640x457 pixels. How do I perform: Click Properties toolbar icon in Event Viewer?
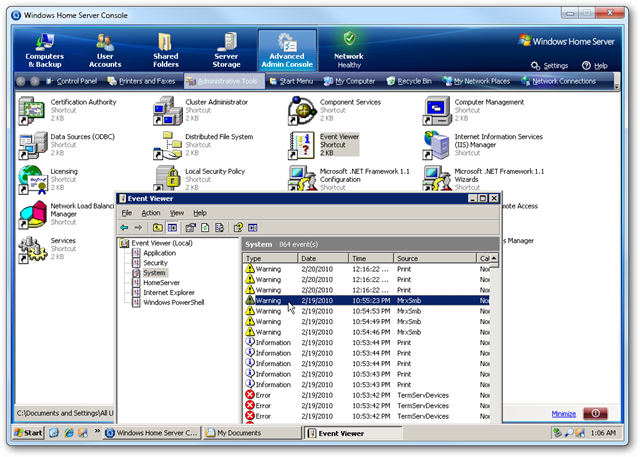(190, 228)
